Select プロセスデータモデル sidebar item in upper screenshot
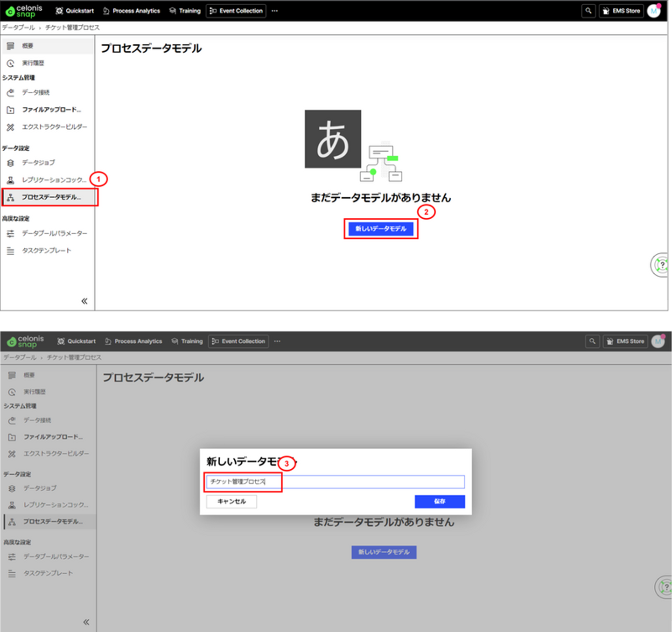This screenshot has width=672, height=632. pyautogui.click(x=50, y=197)
